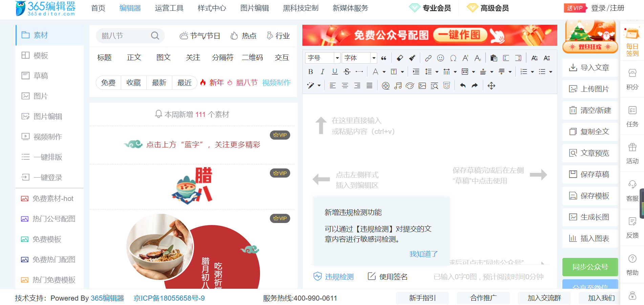Click the 腊八节 search input field
644x305 pixels.
click(125, 36)
